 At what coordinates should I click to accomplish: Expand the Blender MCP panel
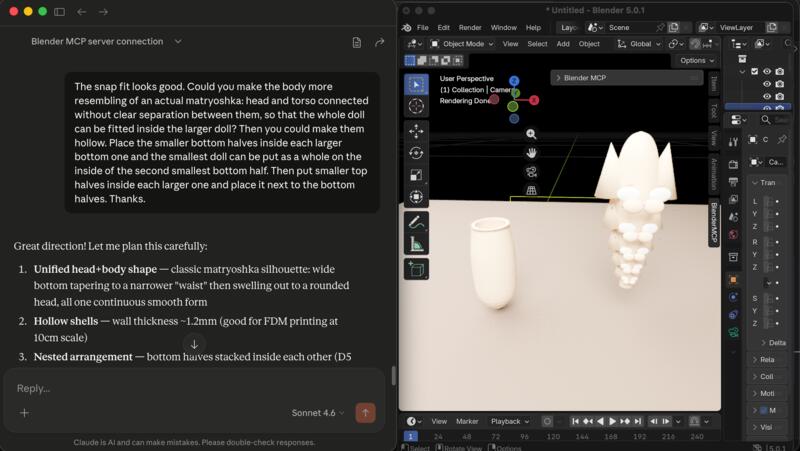(627, 78)
